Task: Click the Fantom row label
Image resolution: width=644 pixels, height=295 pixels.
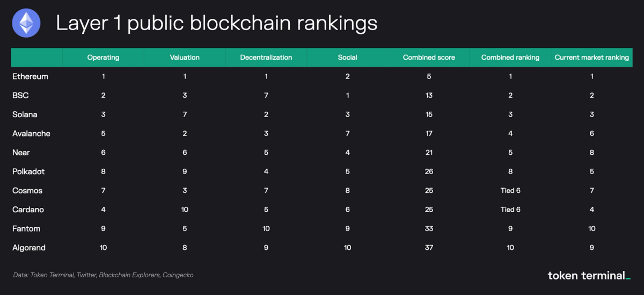Action: pyautogui.click(x=26, y=229)
